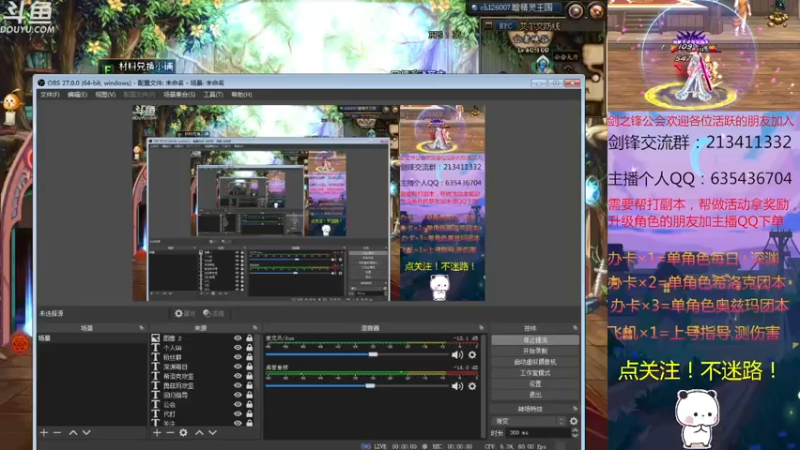This screenshot has height=450, width=800.
Task: Pop out the 控件 dock panel
Action: tap(575, 328)
